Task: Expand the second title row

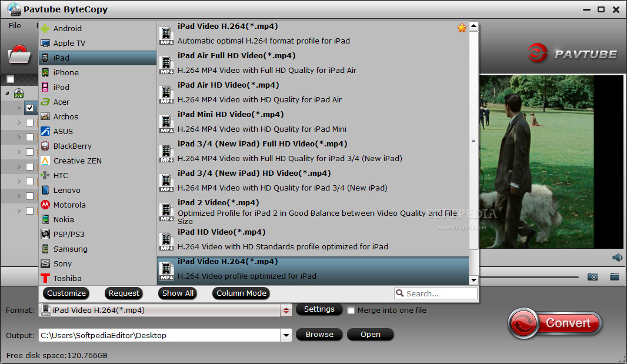Action: click(19, 123)
